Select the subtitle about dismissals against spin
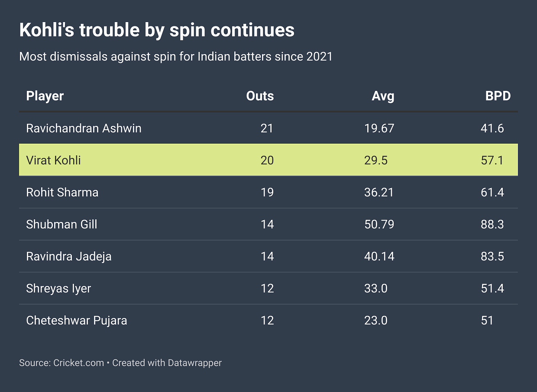 click(x=176, y=57)
